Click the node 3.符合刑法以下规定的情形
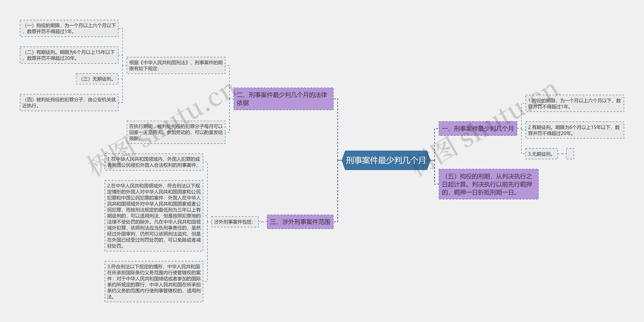 coord(154,281)
